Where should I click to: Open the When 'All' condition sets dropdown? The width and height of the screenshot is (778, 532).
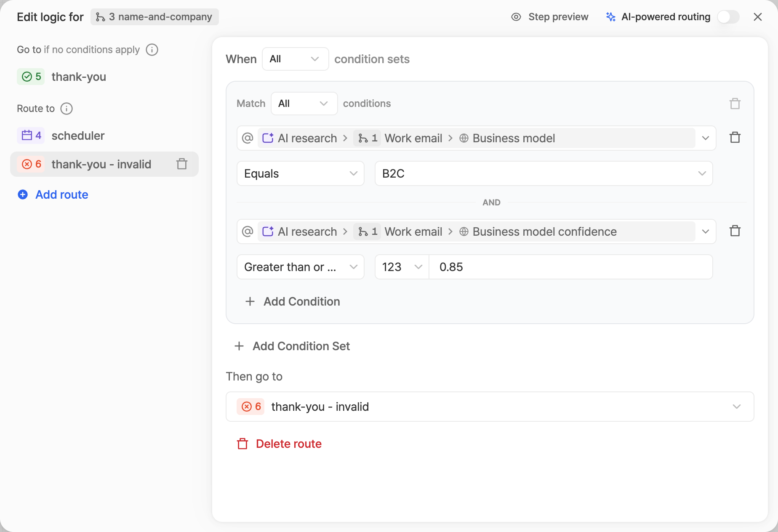(x=295, y=59)
